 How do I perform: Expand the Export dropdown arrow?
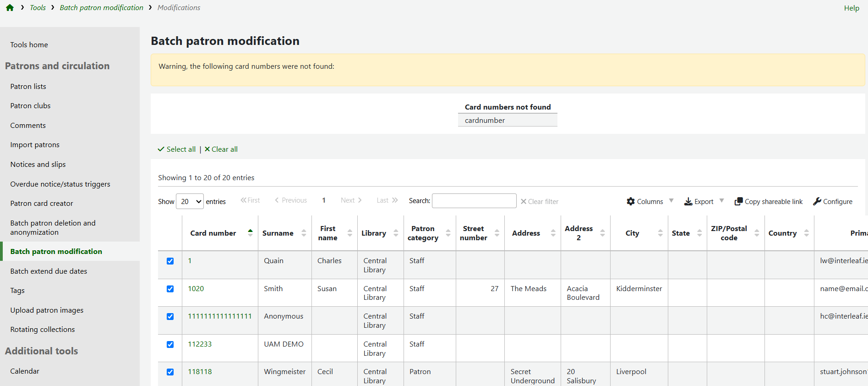[721, 201]
